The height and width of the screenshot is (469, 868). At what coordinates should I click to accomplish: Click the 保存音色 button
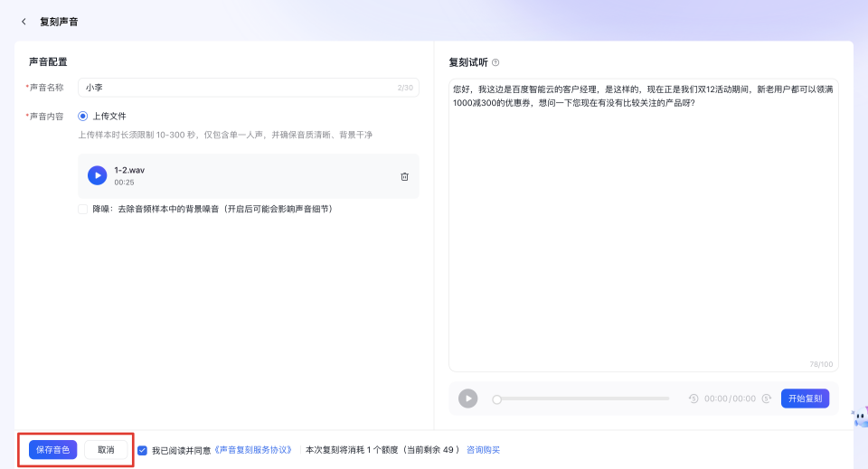[52, 450]
